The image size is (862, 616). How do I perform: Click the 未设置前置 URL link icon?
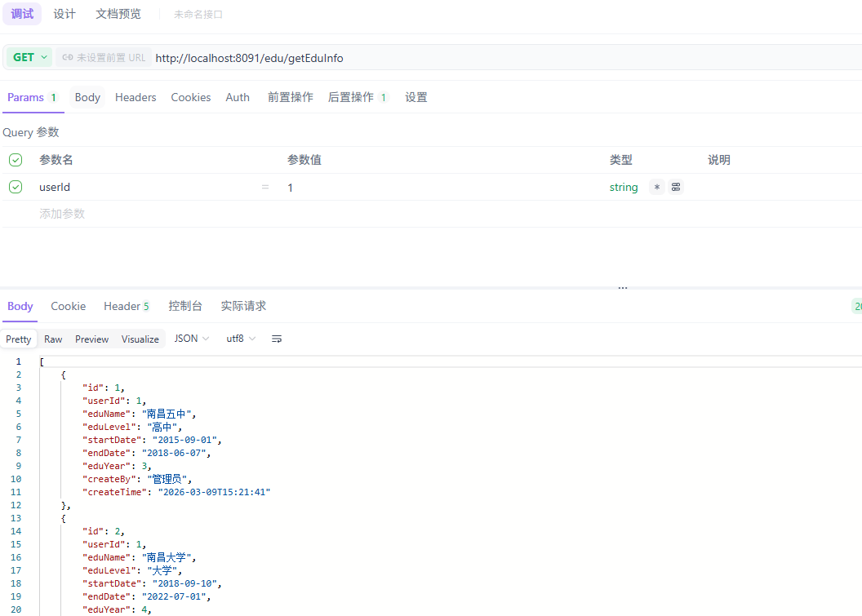pos(68,57)
